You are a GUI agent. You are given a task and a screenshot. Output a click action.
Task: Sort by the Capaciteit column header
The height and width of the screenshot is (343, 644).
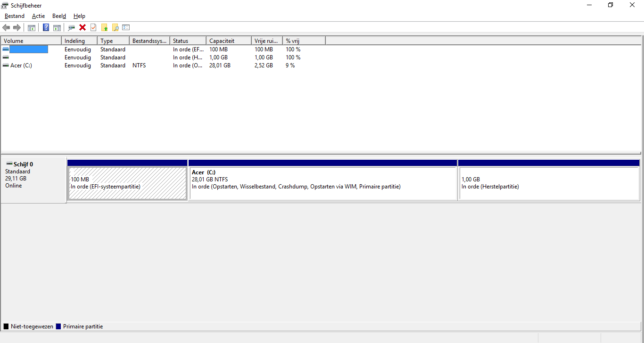click(x=229, y=41)
